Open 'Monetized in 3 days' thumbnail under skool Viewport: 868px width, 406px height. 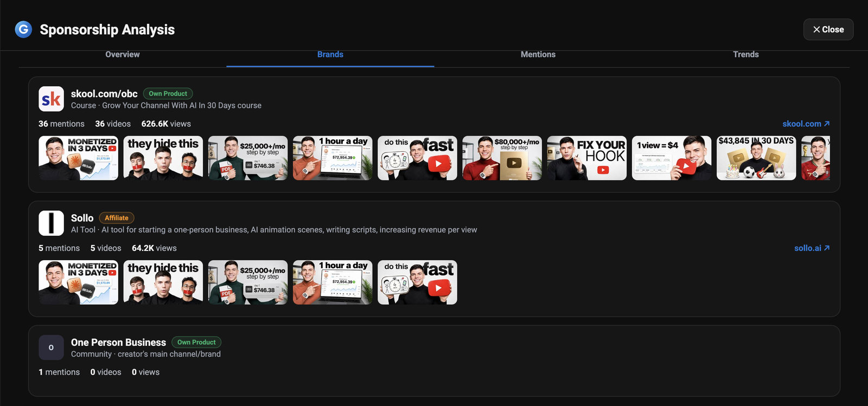click(x=79, y=158)
